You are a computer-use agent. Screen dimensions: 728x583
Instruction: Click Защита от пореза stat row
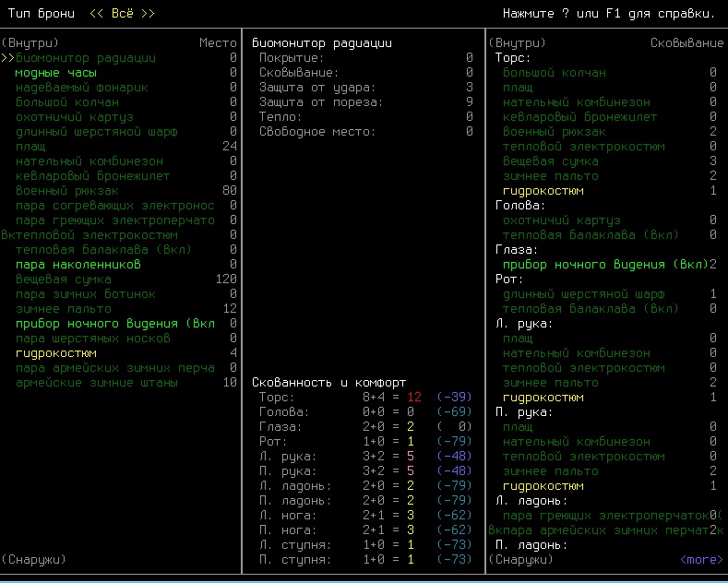pos(366,102)
